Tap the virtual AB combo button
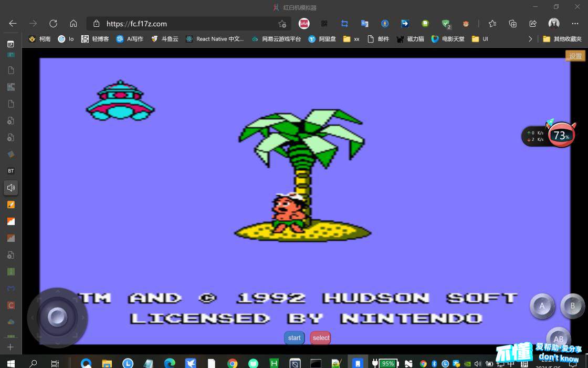This screenshot has height=368, width=588. pos(558,338)
